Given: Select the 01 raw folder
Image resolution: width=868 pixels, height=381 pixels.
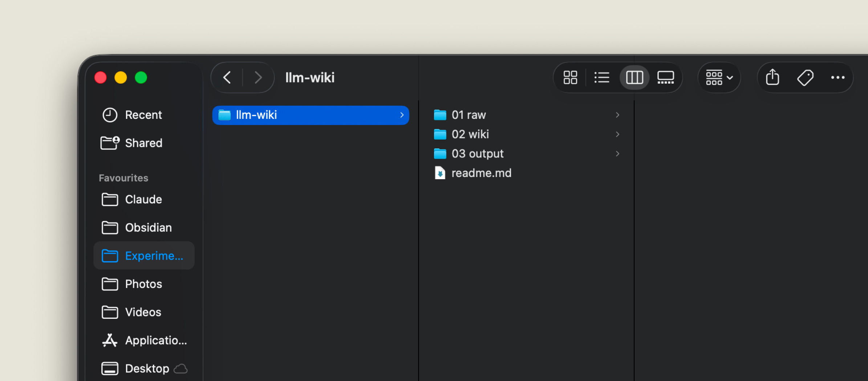Looking at the screenshot, I should click(x=527, y=115).
